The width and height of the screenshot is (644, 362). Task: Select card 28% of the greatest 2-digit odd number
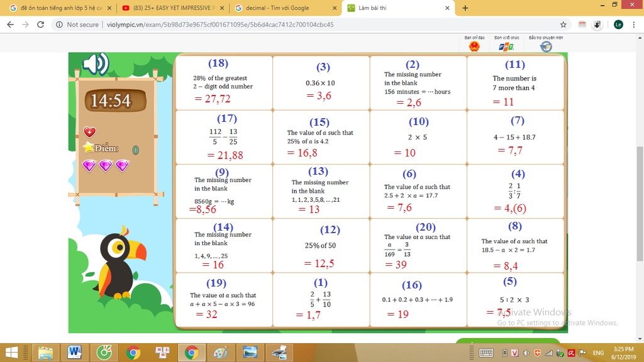224,83
